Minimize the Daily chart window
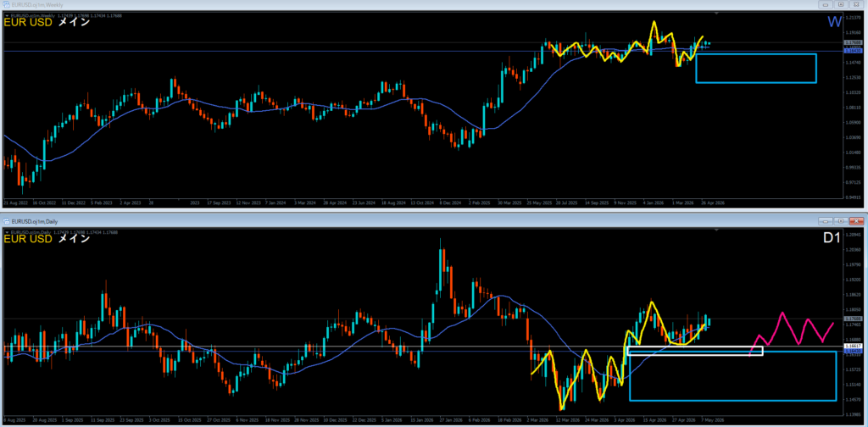The image size is (868, 427). point(827,220)
